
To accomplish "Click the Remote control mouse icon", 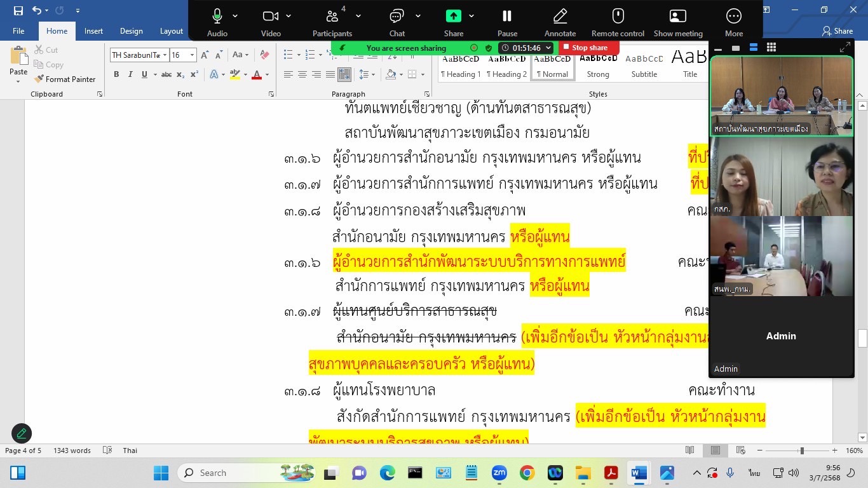I will [x=618, y=16].
